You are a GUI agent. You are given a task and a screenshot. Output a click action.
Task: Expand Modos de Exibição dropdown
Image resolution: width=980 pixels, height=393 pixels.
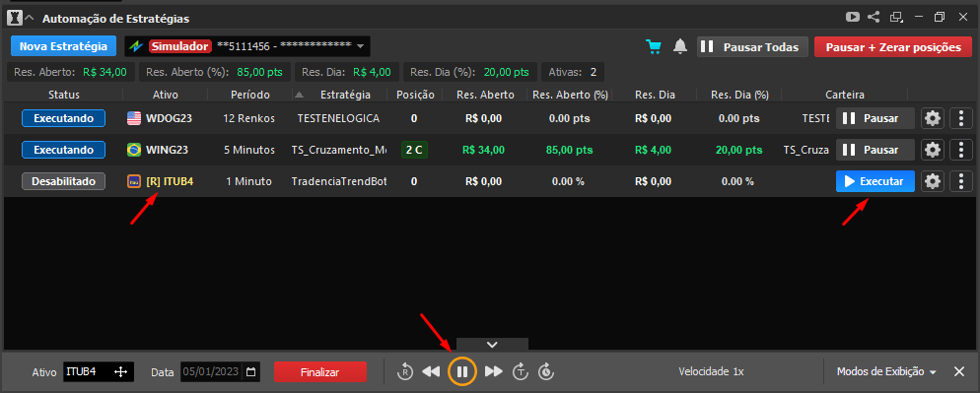click(x=886, y=371)
